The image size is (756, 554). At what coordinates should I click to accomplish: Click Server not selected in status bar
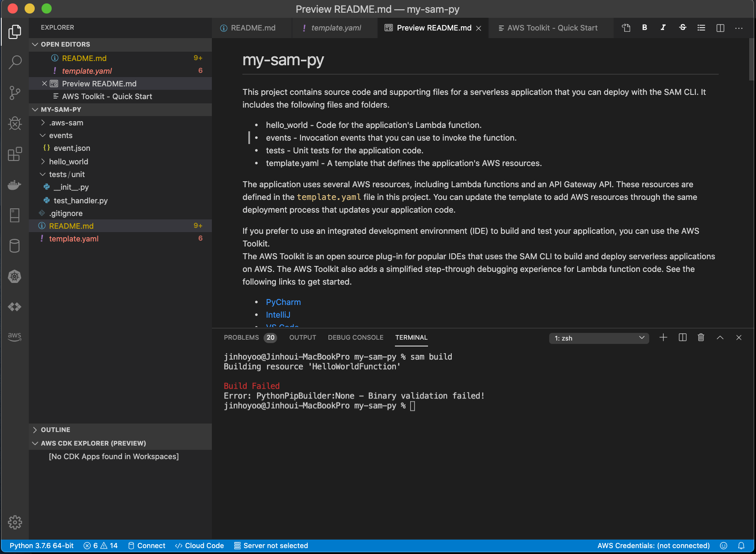(271, 546)
